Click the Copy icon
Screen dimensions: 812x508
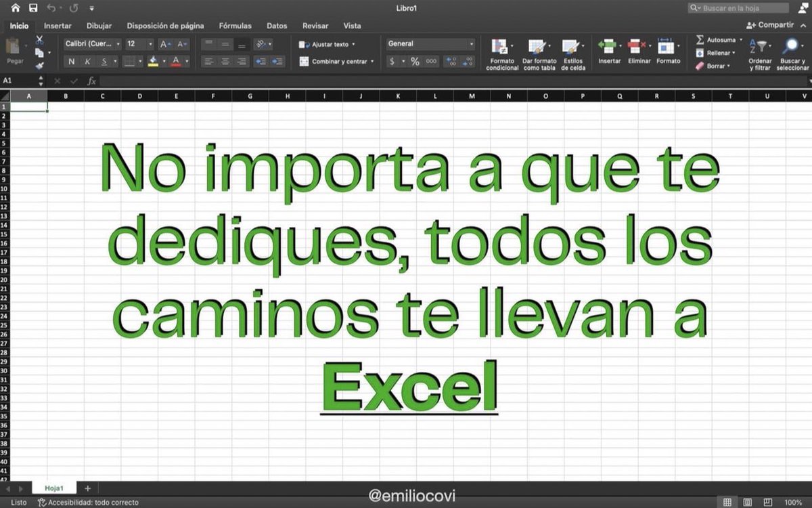[39, 53]
